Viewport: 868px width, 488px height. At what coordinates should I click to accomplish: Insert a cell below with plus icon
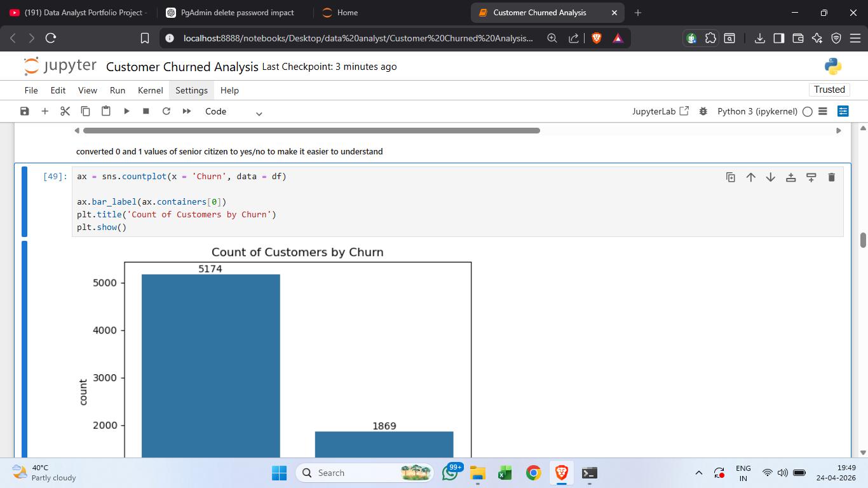44,111
